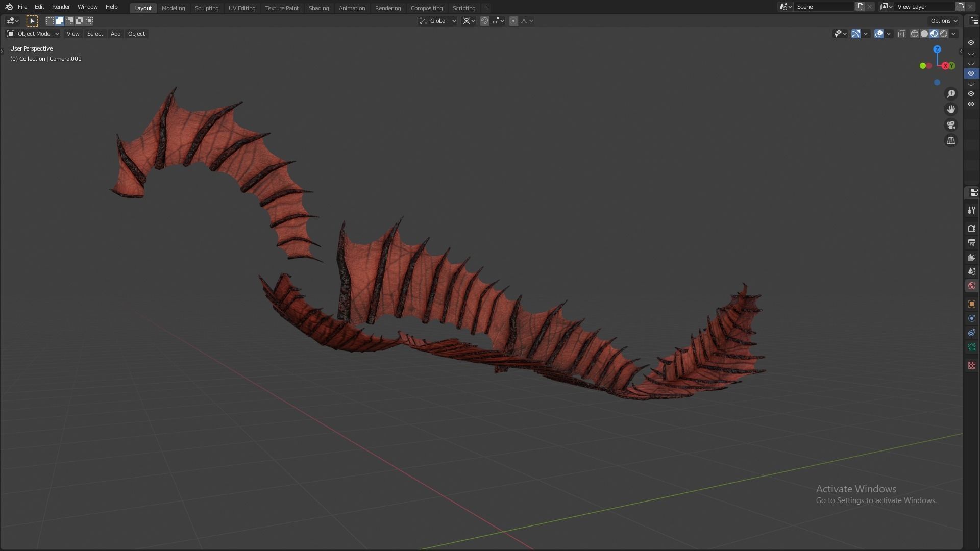This screenshot has width=980, height=551.
Task: Toggle viewport overlays
Action: [879, 34]
